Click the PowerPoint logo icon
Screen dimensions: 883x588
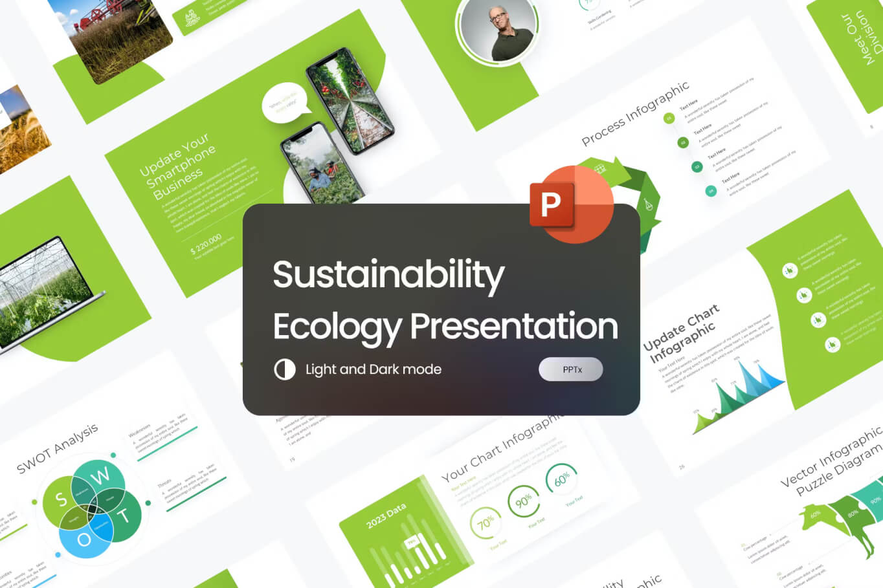tap(572, 204)
